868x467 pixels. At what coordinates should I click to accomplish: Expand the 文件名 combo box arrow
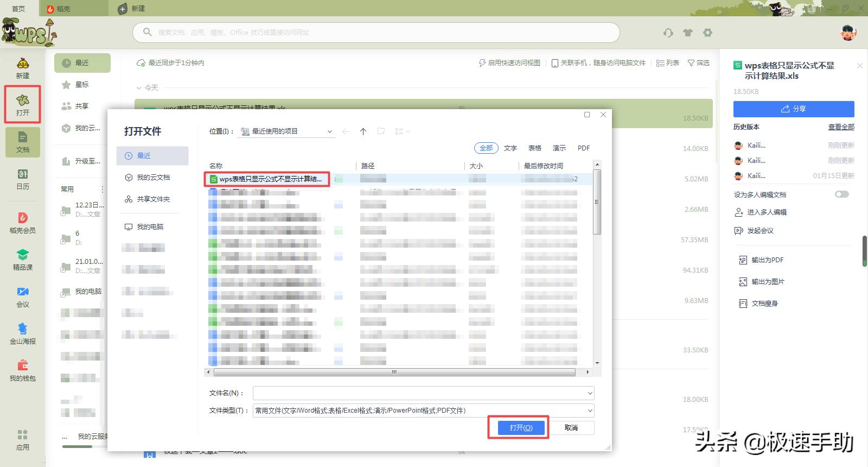(590, 393)
